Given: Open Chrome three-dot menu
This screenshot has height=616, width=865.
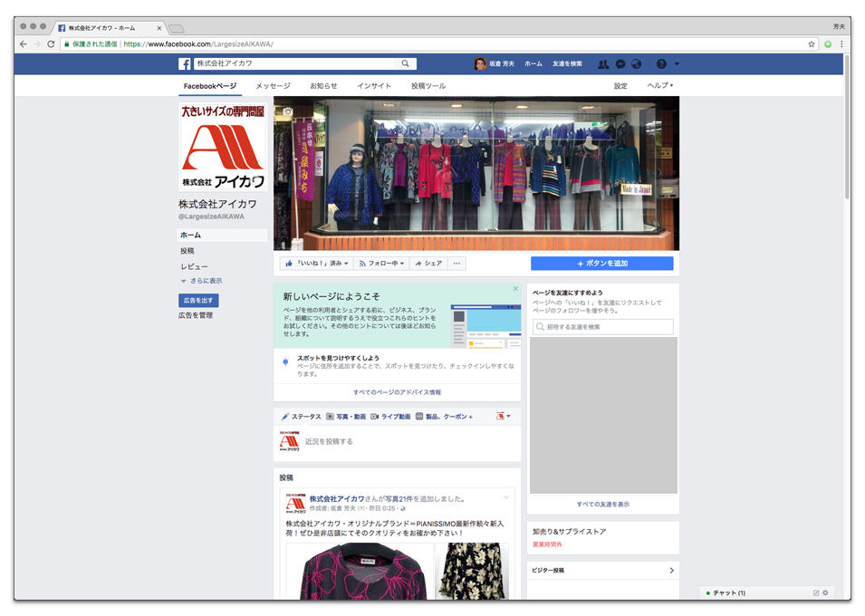Looking at the screenshot, I should (841, 44).
